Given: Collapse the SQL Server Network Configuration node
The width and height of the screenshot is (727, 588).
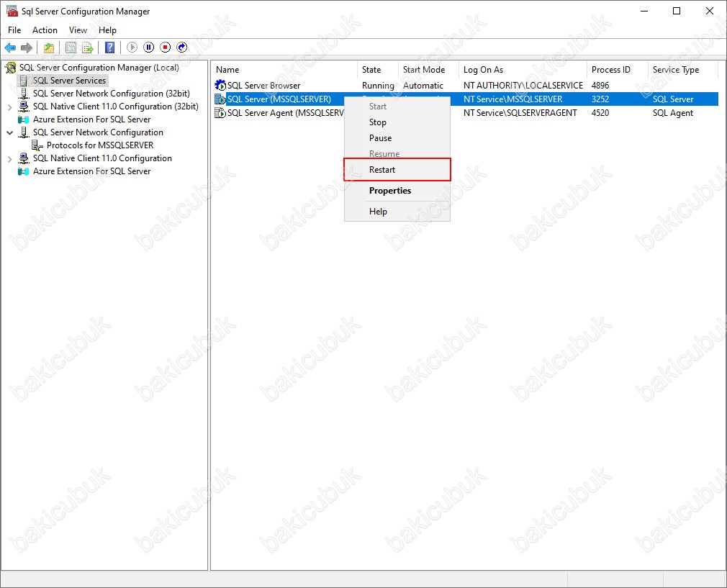Looking at the screenshot, I should tap(10, 132).
